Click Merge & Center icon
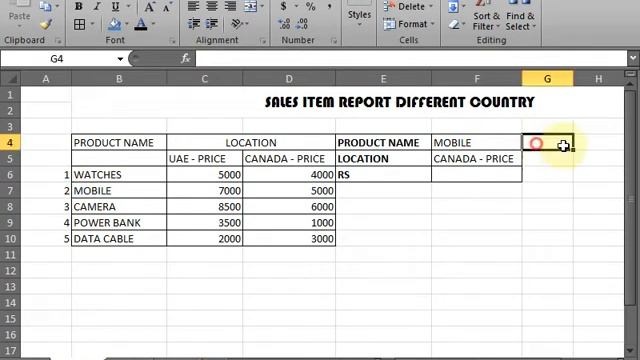This screenshot has width=640, height=360. click(250, 6)
